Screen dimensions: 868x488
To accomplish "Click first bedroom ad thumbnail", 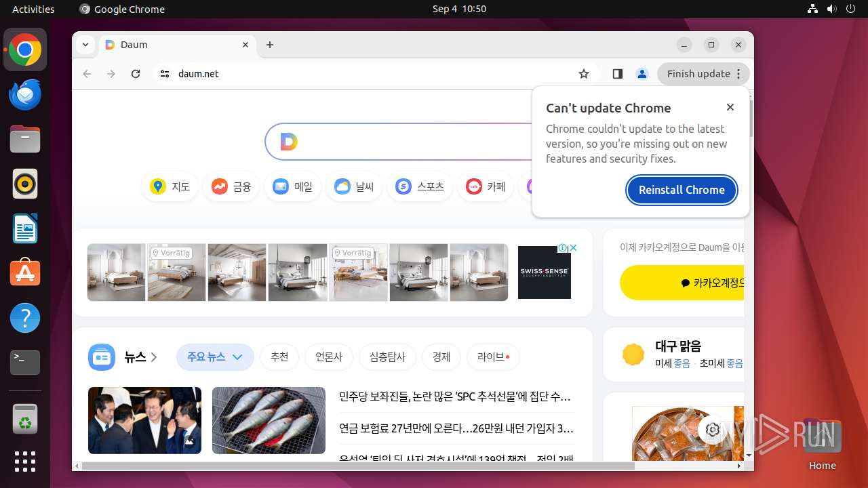I will point(117,272).
